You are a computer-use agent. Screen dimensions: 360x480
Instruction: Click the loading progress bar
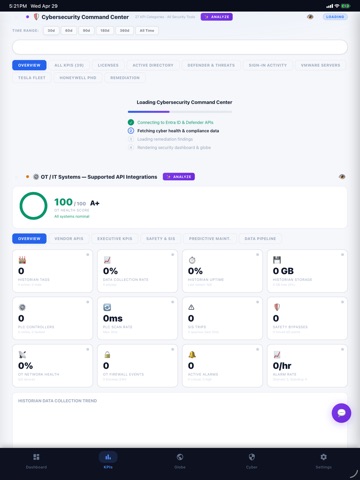[180, 112]
